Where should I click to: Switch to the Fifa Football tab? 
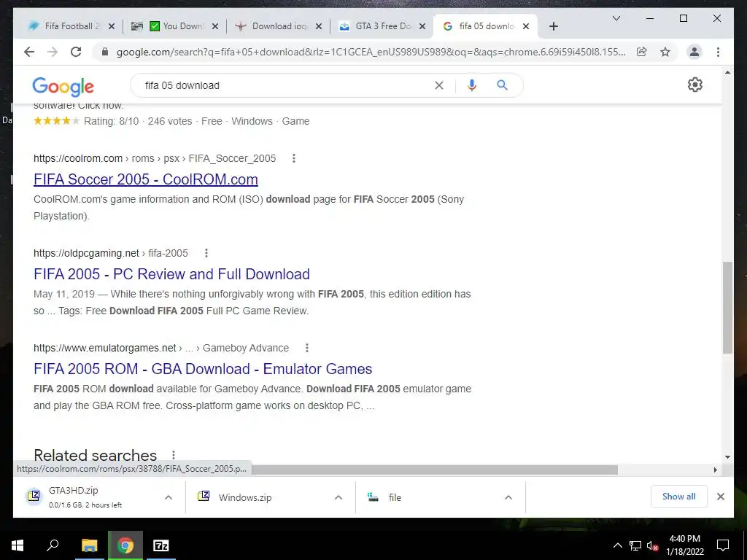click(71, 26)
